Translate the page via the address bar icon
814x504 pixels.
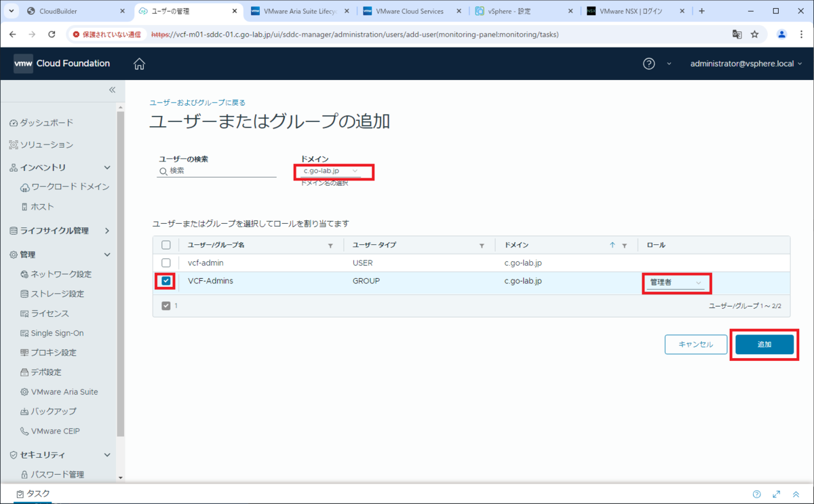[x=737, y=34]
